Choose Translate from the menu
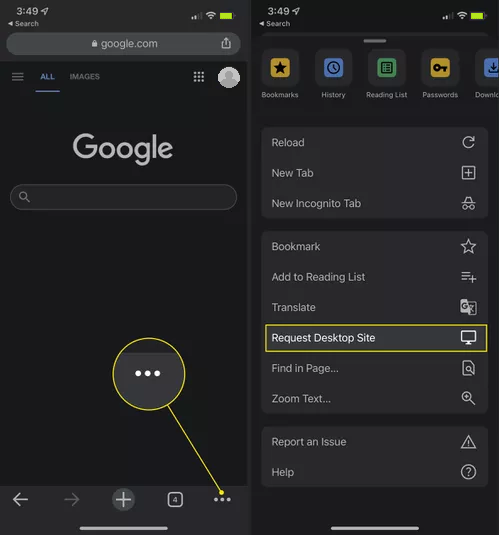Screen dimensions: 499x535 click(x=375, y=307)
